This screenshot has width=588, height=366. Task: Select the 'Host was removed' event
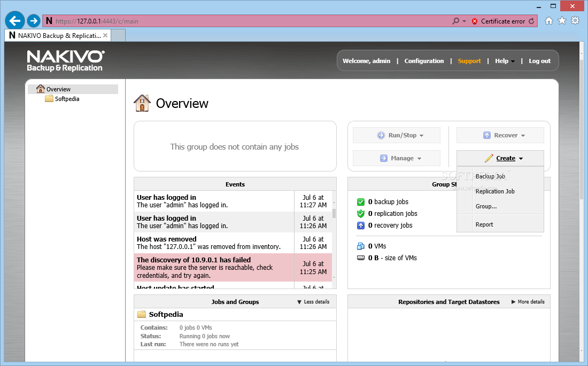(x=233, y=243)
